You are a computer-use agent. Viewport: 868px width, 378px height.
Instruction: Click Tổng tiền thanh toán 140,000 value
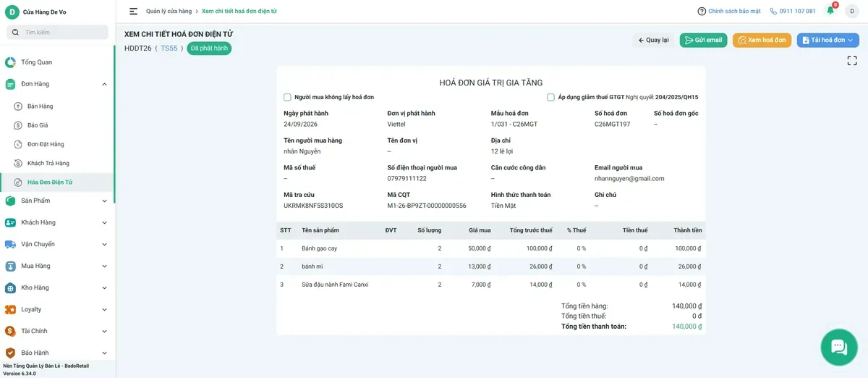coord(686,327)
